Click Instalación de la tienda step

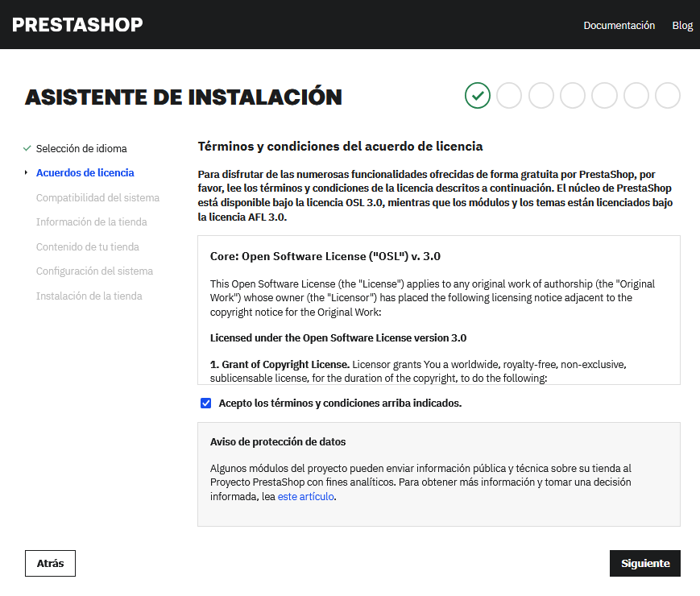pos(89,296)
